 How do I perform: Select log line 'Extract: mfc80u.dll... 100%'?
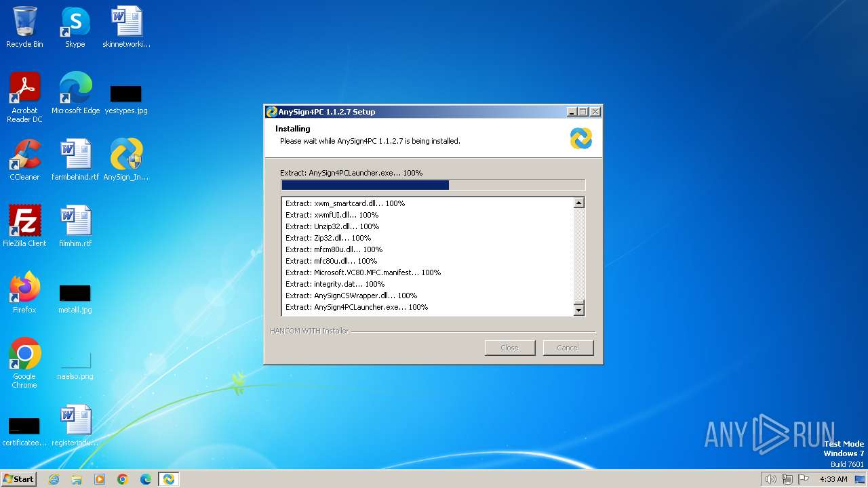331,261
